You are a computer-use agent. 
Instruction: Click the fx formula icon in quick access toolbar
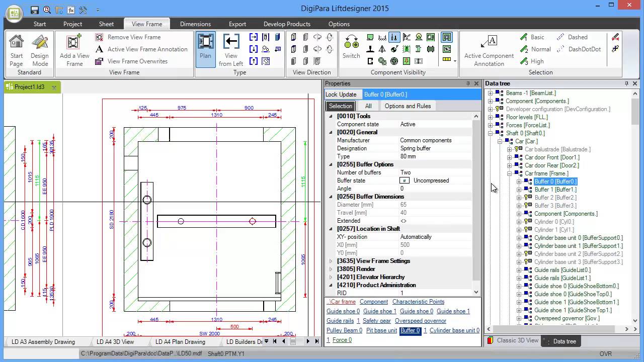coord(71,10)
